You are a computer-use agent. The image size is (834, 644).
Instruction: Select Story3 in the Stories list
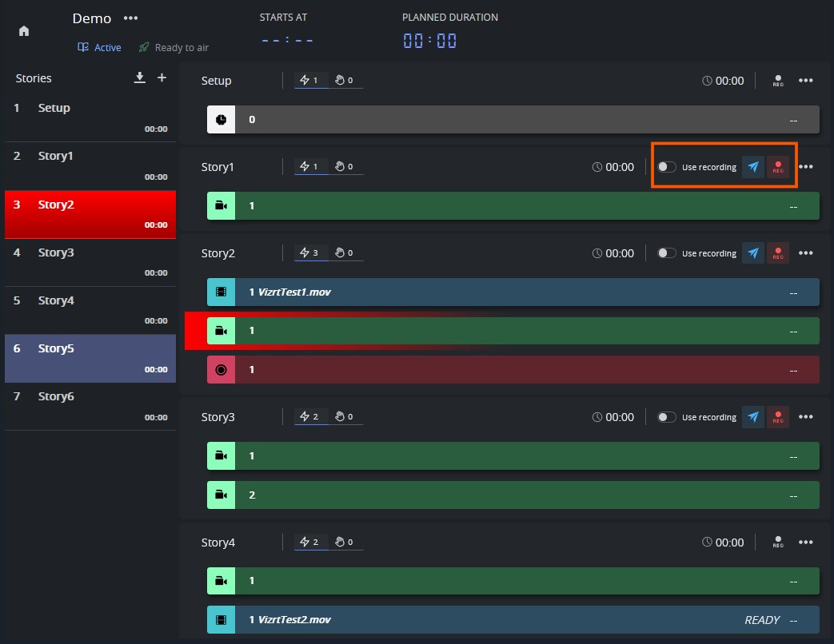90,262
